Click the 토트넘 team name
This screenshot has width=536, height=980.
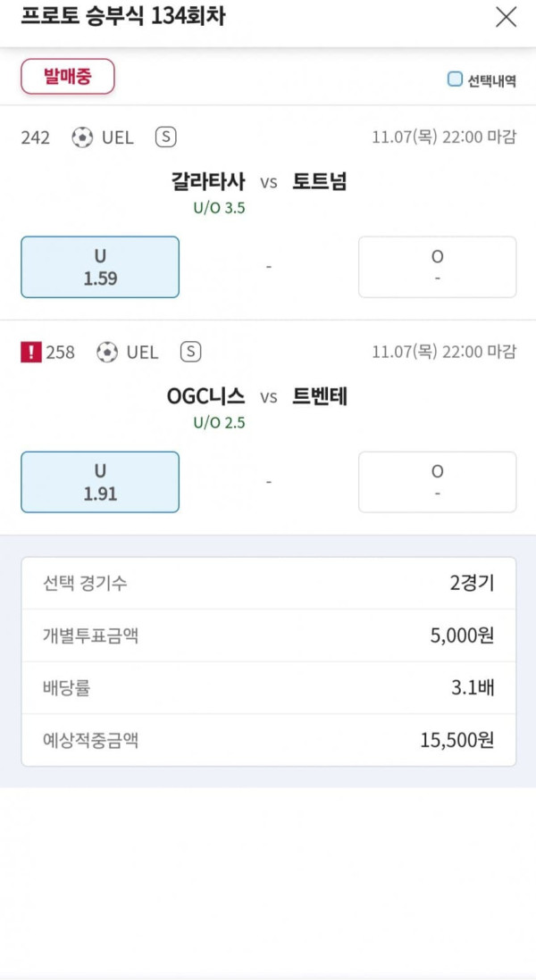[320, 182]
